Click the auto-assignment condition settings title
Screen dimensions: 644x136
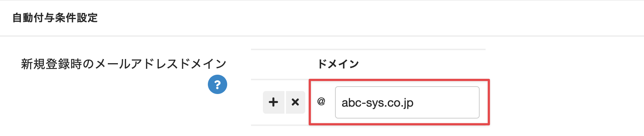[55, 18]
